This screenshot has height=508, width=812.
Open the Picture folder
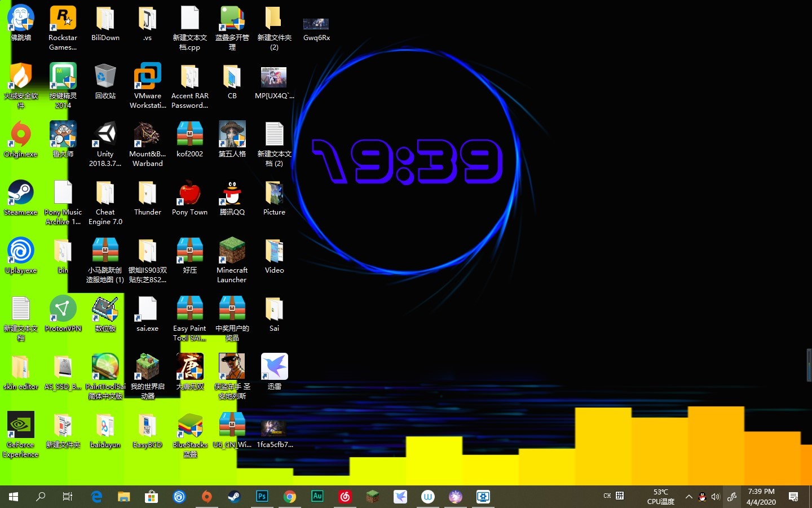[x=274, y=198]
